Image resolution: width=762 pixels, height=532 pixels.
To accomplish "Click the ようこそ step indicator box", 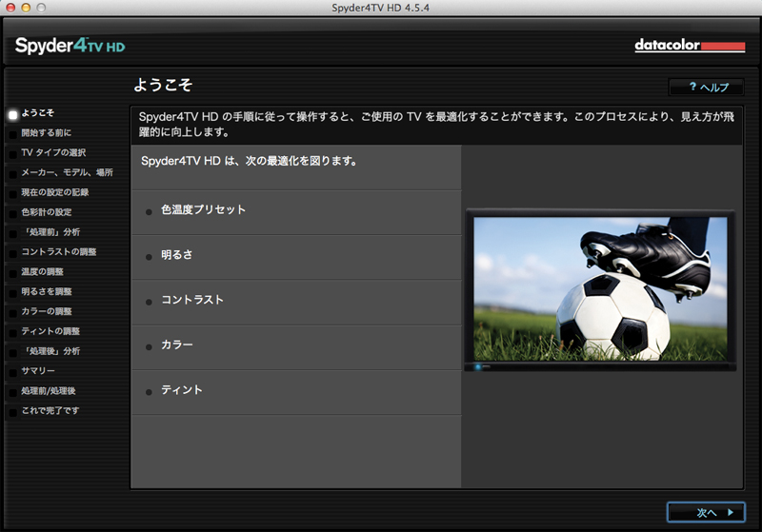I will coord(13,115).
